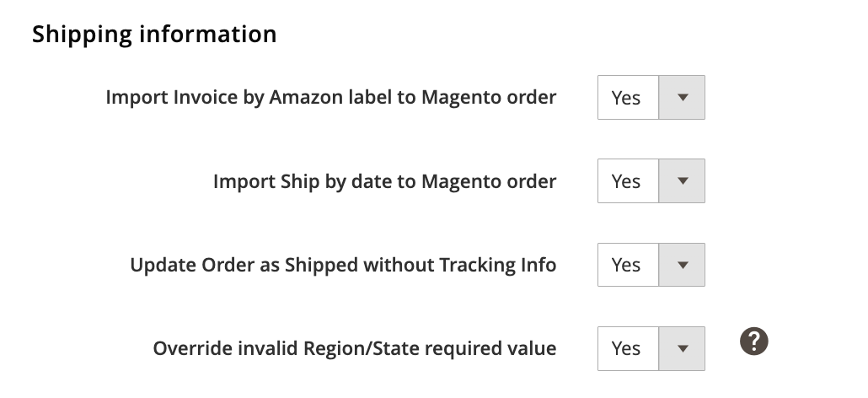The width and height of the screenshot is (868, 398).
Task: Click the Import Ship by date label text
Action: click(384, 181)
